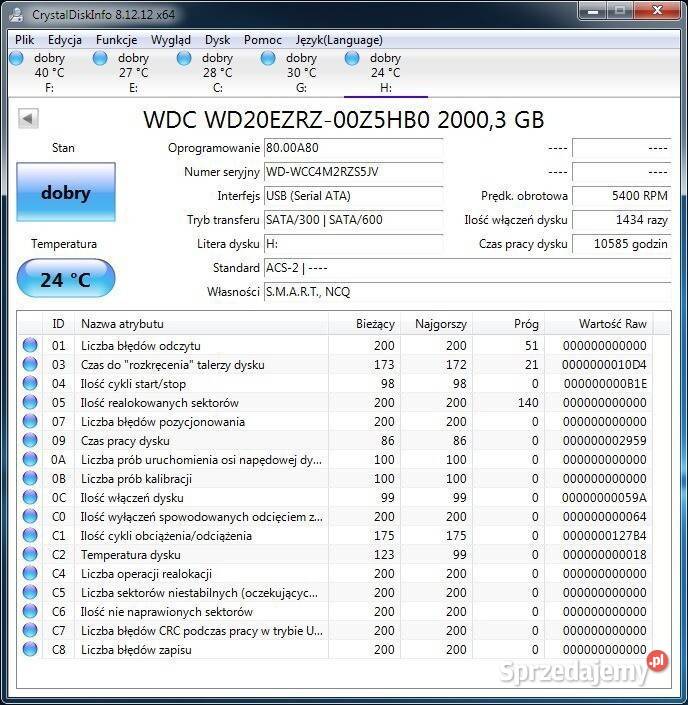Click status orb for attribute C0
Viewport: 688px width, 705px height.
coord(30,516)
